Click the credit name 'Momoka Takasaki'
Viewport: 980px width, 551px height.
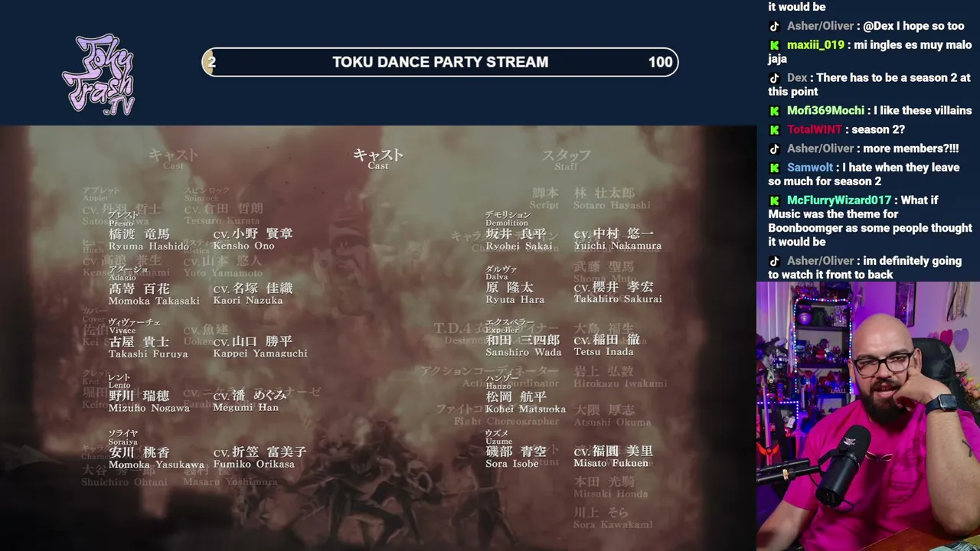(154, 301)
